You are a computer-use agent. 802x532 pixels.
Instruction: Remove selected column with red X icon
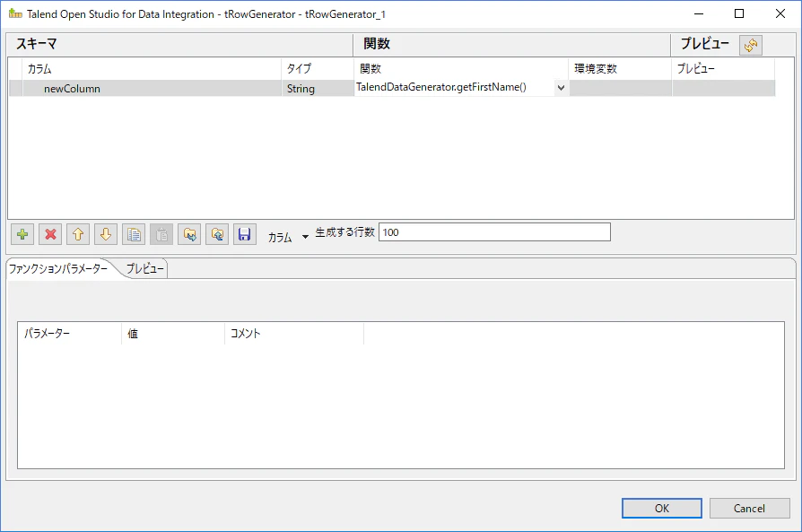pyautogui.click(x=50, y=235)
